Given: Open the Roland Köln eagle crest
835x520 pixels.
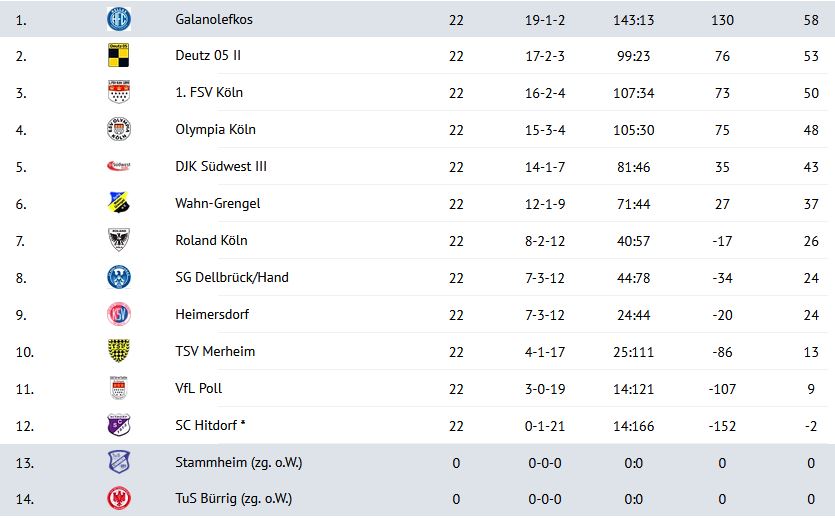Looking at the screenshot, I should tap(119, 240).
